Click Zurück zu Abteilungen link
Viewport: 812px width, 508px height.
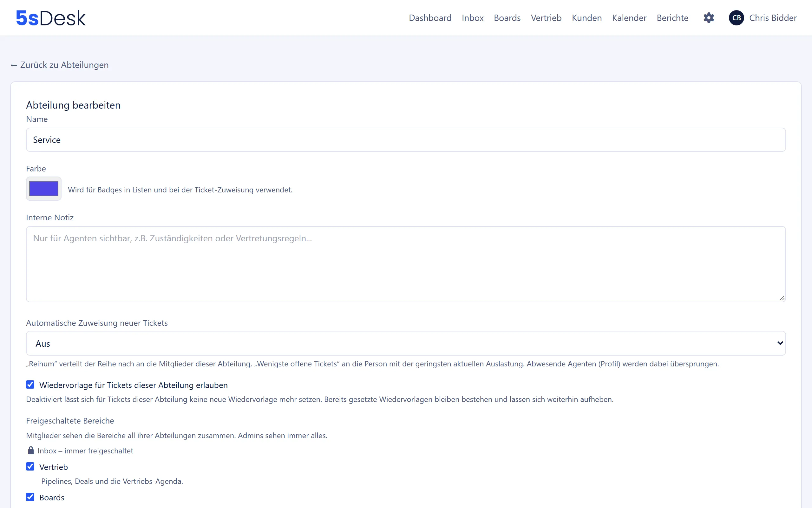pyautogui.click(x=59, y=65)
